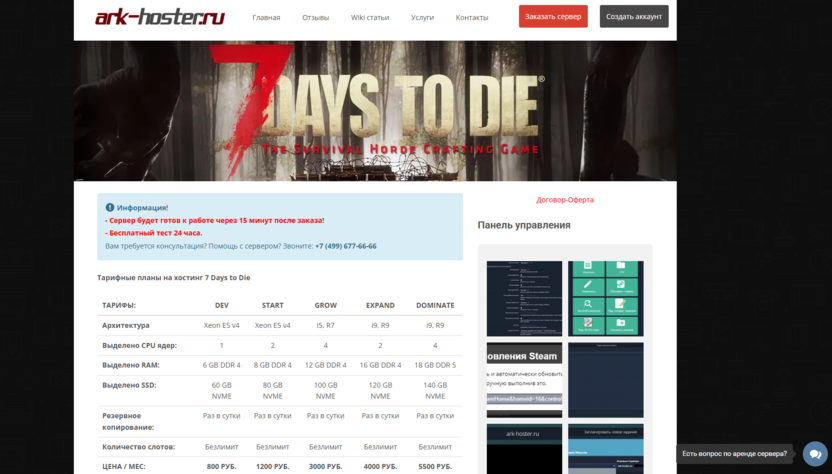Screen dimensions: 832x474
Task: Open Wiki статьи menu item
Action: tap(370, 18)
